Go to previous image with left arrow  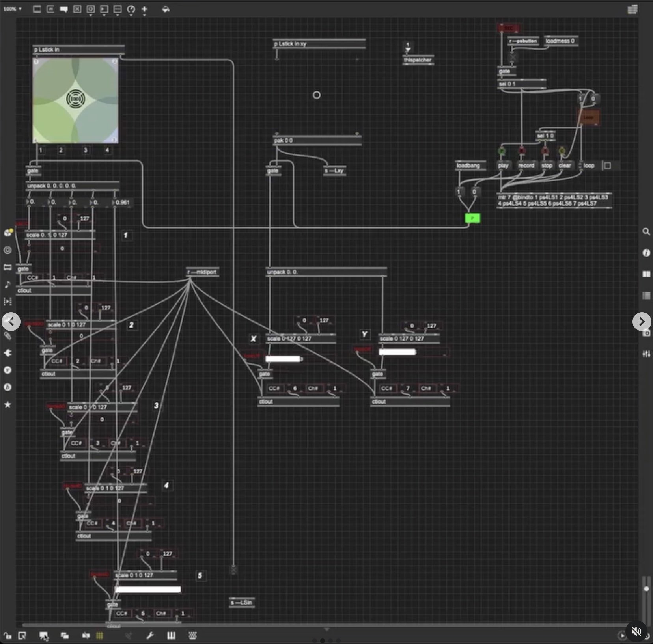(x=11, y=322)
